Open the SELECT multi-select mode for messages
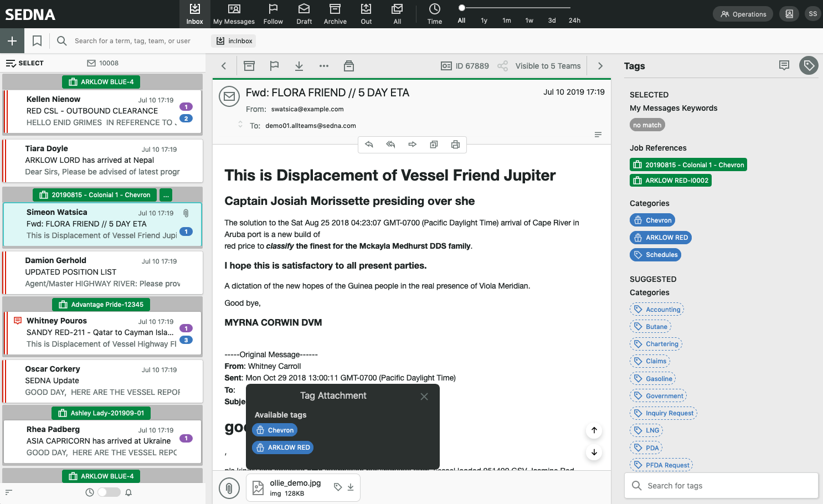 tap(24, 63)
